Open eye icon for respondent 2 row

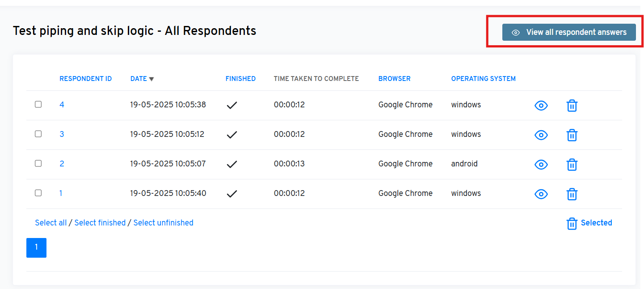541,165
